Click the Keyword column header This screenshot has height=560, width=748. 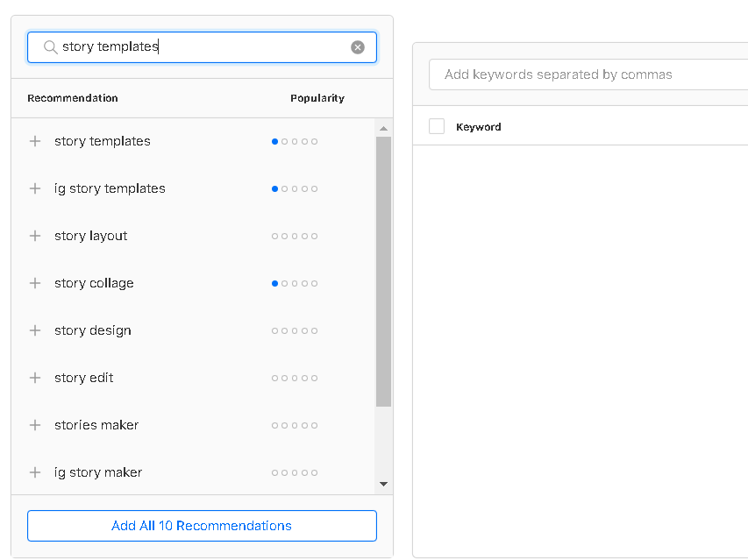point(479,127)
